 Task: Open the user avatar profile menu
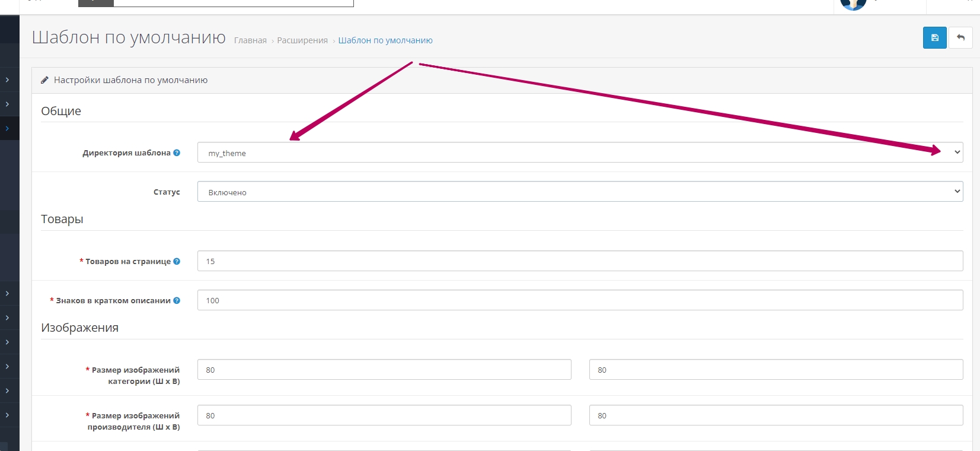point(853,5)
